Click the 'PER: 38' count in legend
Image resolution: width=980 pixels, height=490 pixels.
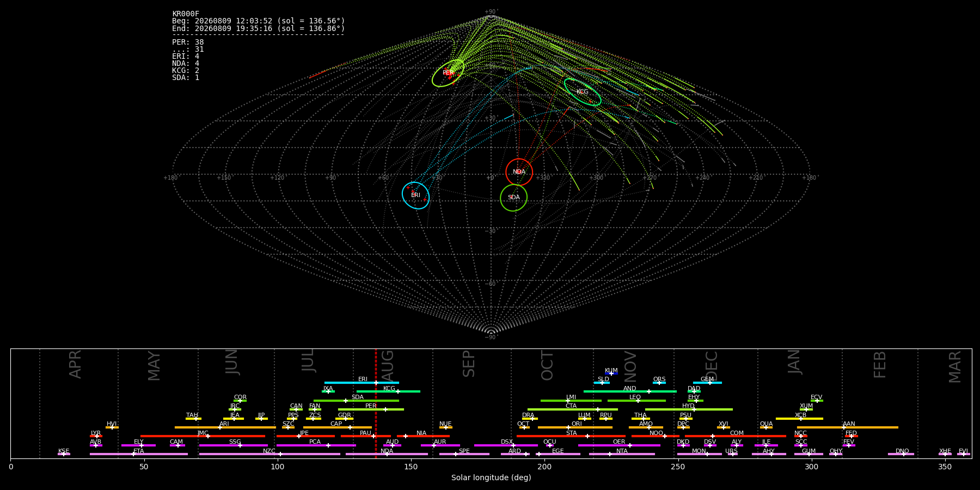point(188,42)
